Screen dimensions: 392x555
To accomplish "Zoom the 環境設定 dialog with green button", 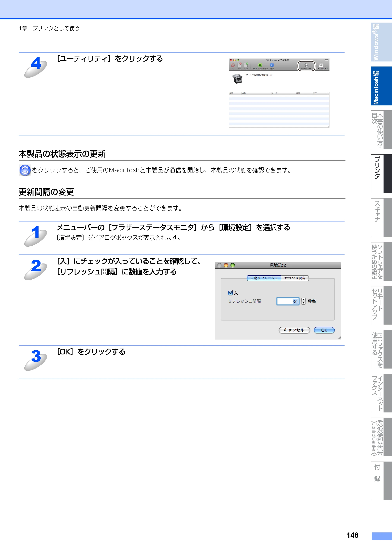I will tap(232, 265).
